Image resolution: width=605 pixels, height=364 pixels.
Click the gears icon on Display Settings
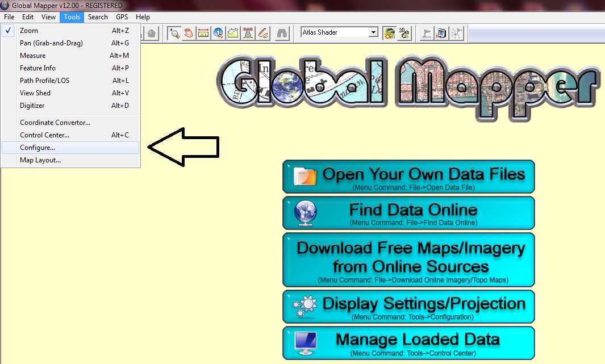(304, 307)
